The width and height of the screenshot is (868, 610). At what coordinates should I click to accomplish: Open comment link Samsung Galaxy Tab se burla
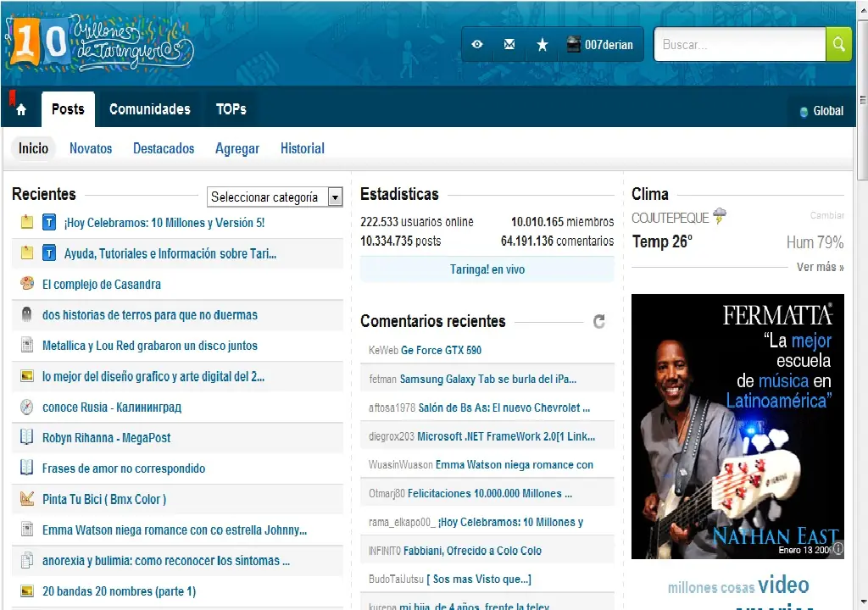click(x=487, y=380)
